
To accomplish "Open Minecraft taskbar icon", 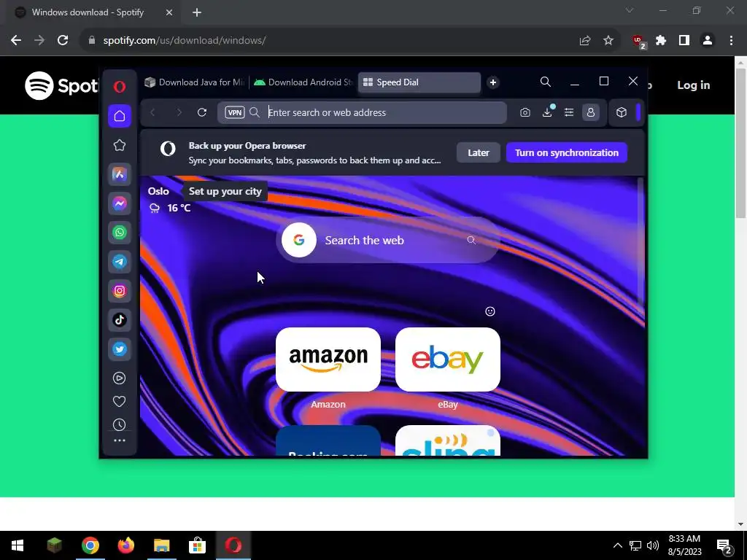I will (x=54, y=545).
